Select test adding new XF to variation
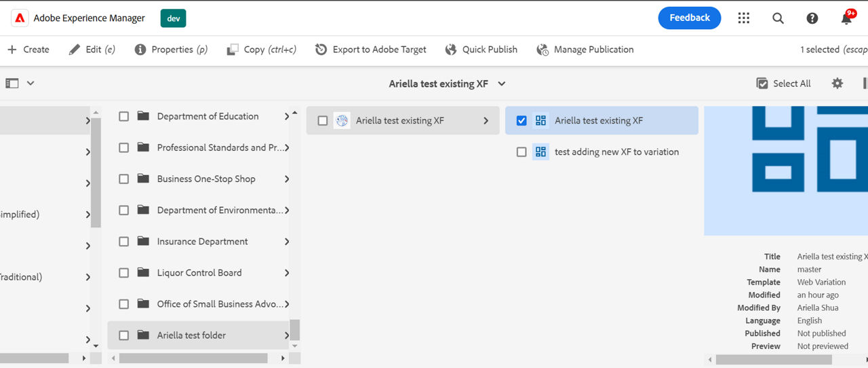 click(x=616, y=152)
